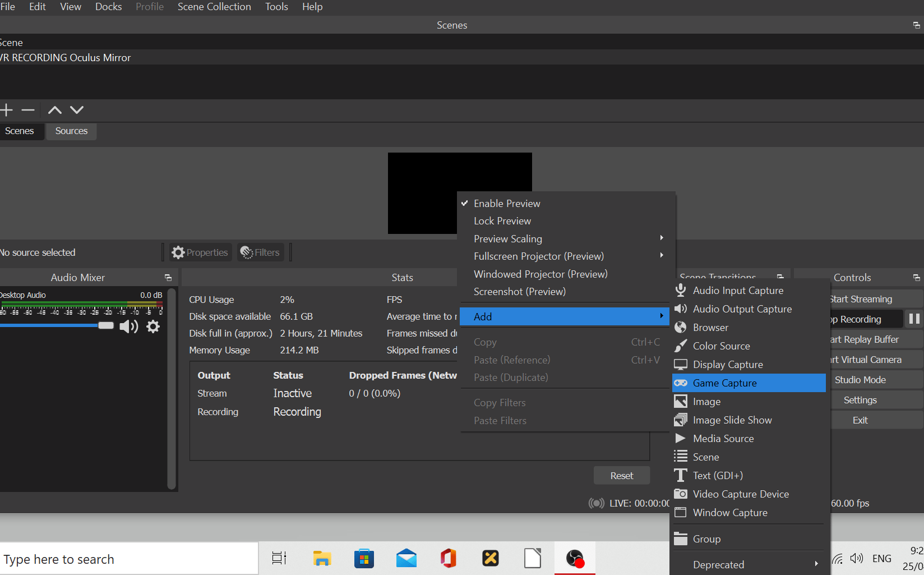Adjust the Desktop Audio volume slider
Viewport: 924px width, 575px height.
click(x=105, y=326)
